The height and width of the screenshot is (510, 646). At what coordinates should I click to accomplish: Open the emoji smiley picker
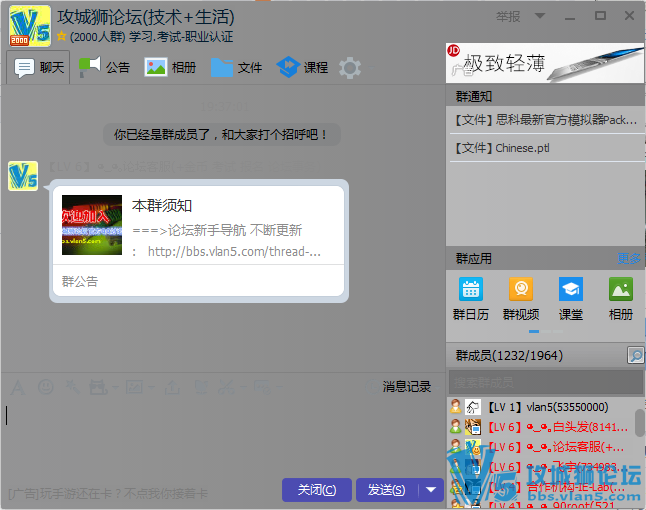(45, 386)
